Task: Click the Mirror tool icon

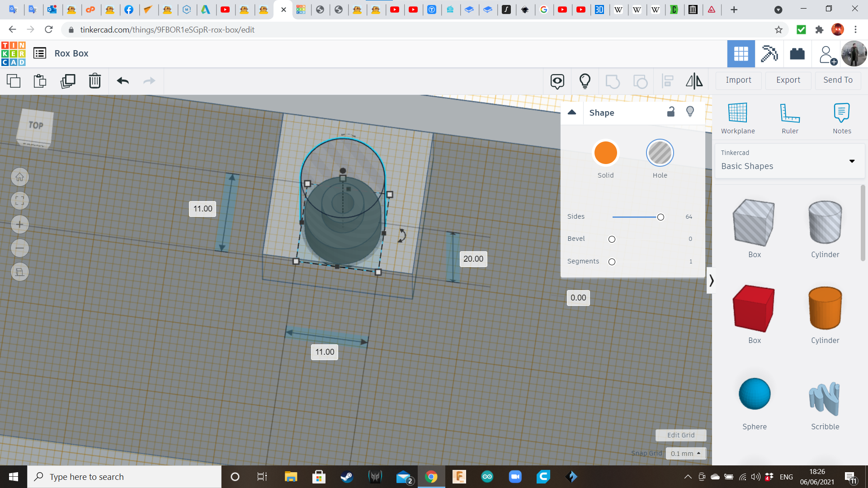Action: click(694, 81)
